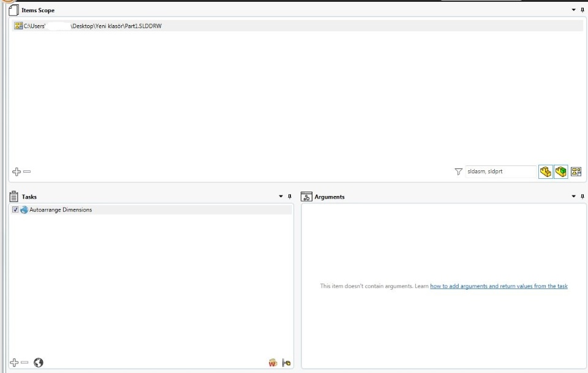
Task: Toggle the green-yellow assembly file filter icon
Action: (x=561, y=171)
